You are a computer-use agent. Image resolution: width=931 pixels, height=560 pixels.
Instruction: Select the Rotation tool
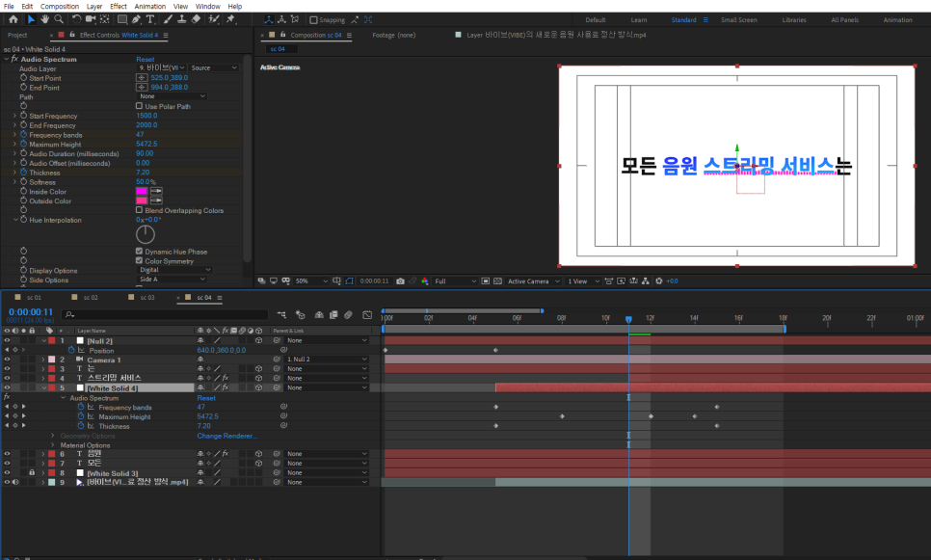coord(76,19)
